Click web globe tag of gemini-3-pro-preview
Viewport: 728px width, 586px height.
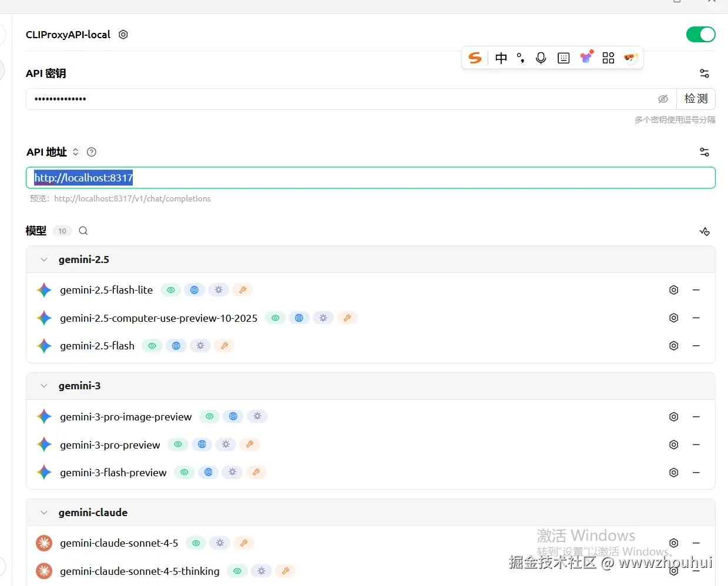pos(202,444)
